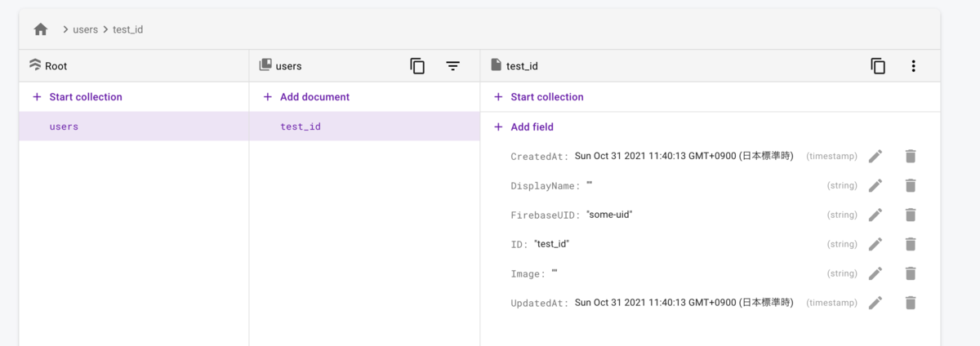Start a collection under Root
This screenshot has height=346, width=980.
(x=85, y=97)
